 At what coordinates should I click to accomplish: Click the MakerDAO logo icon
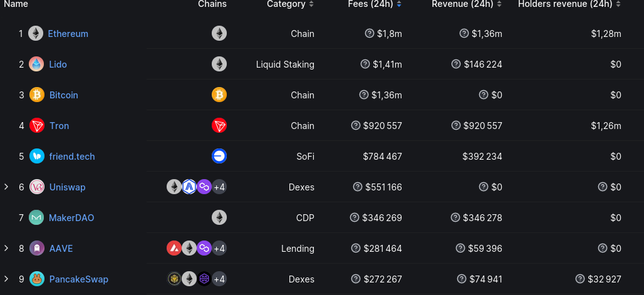click(x=37, y=218)
